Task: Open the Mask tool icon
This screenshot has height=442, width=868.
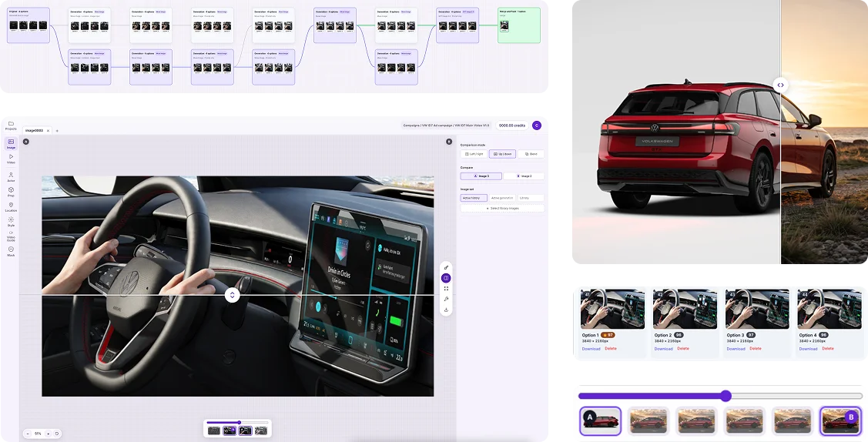Action: point(11,252)
